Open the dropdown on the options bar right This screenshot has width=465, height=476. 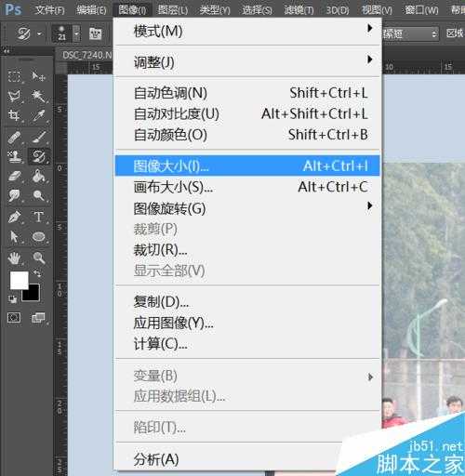click(410, 33)
